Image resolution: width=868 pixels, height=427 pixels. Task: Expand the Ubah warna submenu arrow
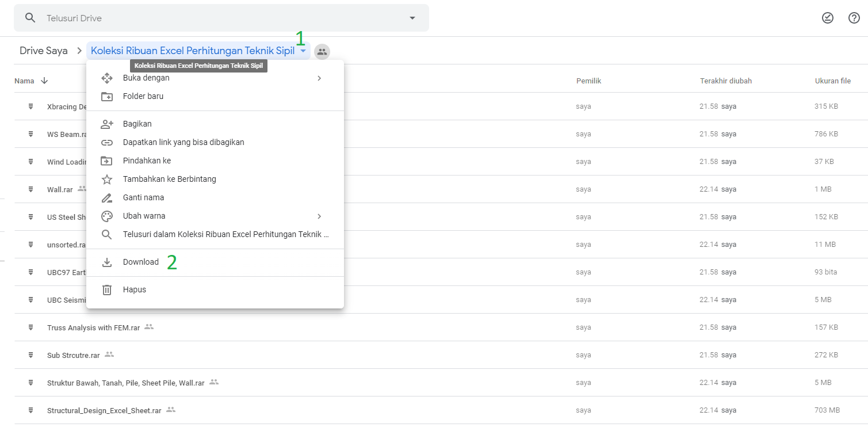(319, 216)
